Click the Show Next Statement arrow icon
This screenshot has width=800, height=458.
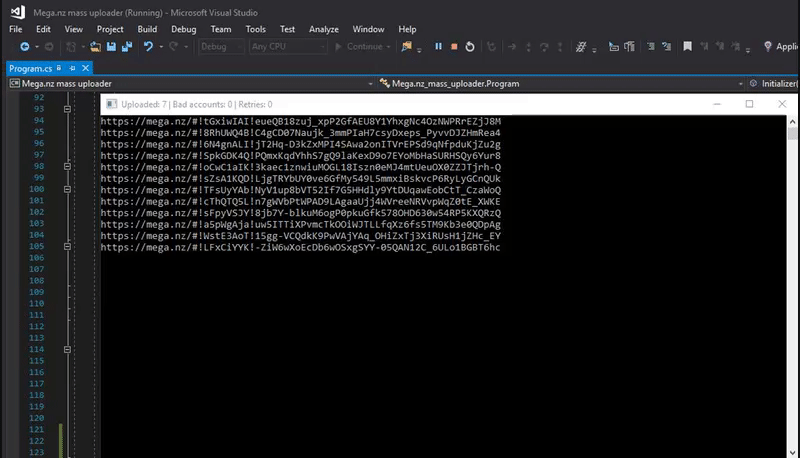(x=512, y=46)
